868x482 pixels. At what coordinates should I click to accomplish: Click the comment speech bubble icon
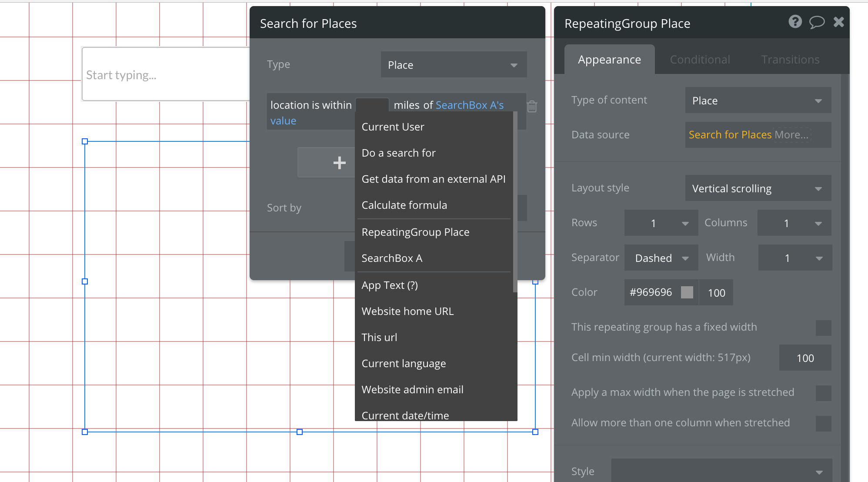coord(817,22)
